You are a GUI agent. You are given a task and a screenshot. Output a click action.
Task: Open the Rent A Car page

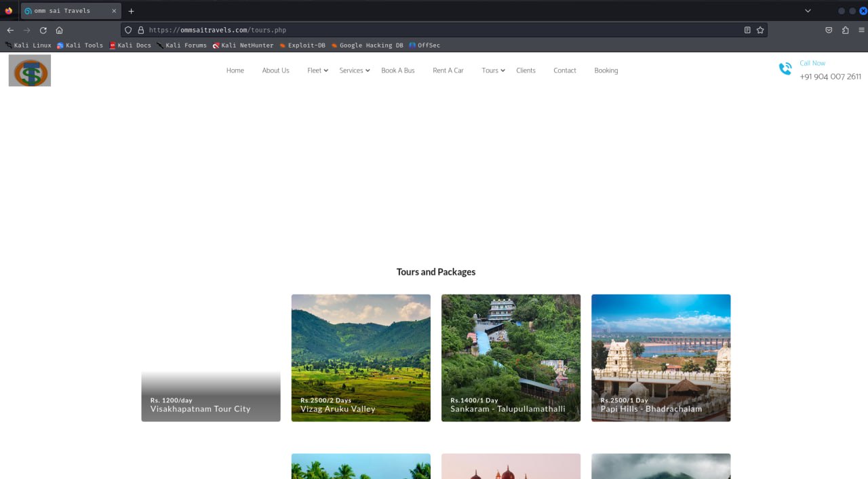(x=448, y=71)
